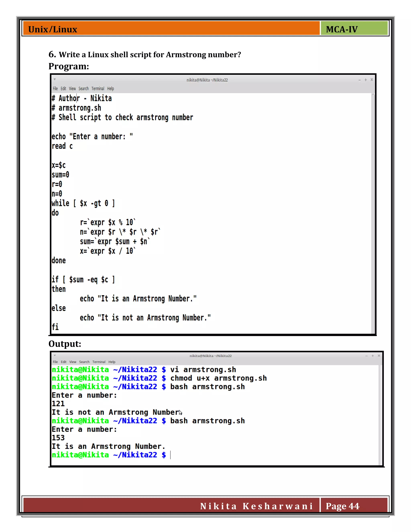Screen dimensions: 411x532
Task: Click the 'Unix/Linux' page header
Action: [53, 29]
